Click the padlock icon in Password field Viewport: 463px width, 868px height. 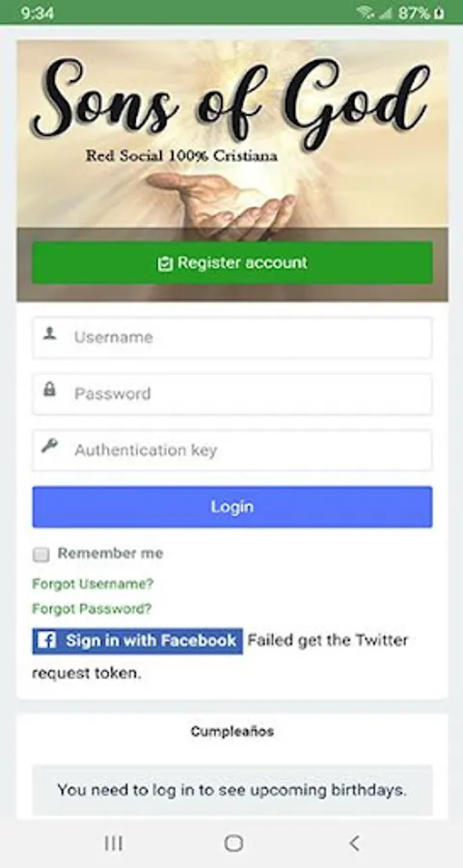[x=49, y=390]
